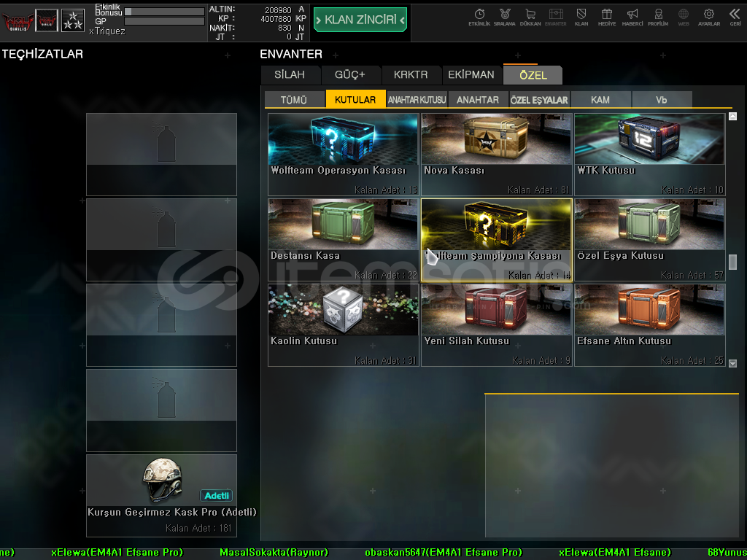The width and height of the screenshot is (747, 560).
Task: Select the Kurşun Geçirmez Kask Pro slot
Action: [161, 495]
